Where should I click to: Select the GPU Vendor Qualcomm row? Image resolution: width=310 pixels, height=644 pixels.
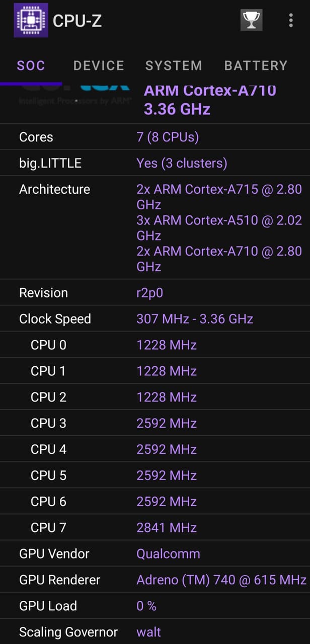[x=168, y=553]
